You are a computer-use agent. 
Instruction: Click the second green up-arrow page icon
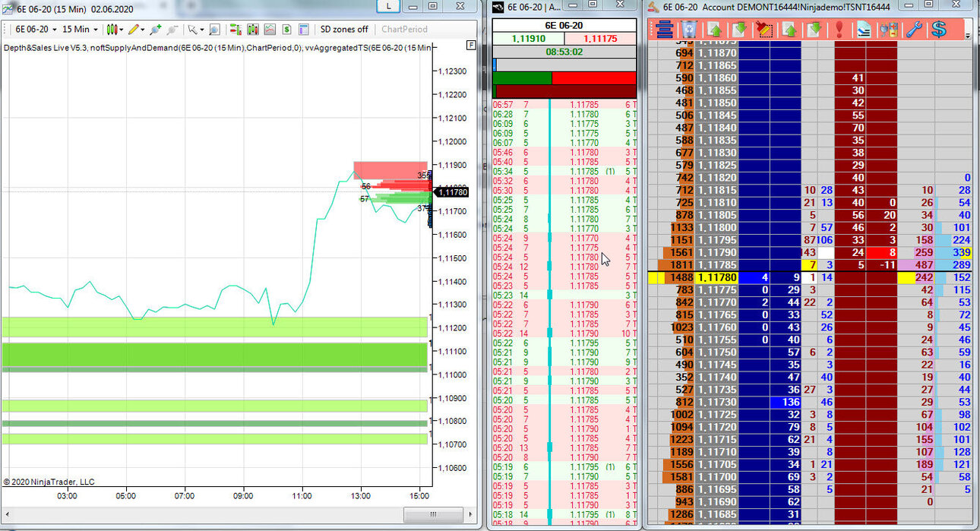[790, 30]
